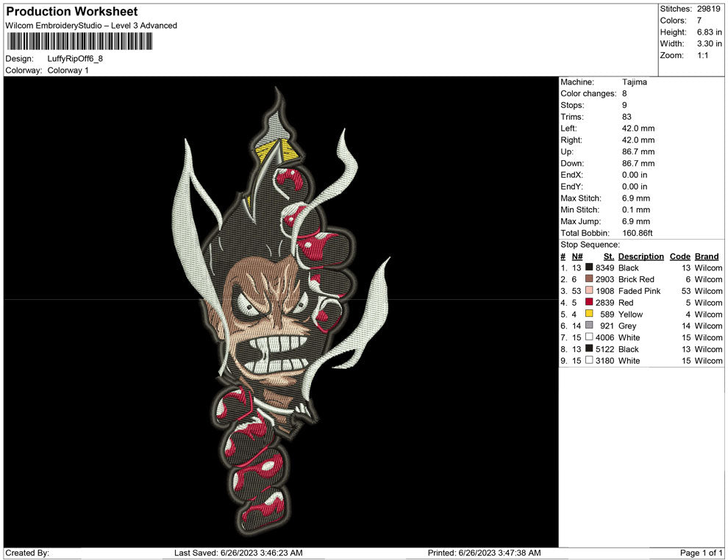Click the Grey color swatch
The width and height of the screenshot is (728, 560).
589,326
